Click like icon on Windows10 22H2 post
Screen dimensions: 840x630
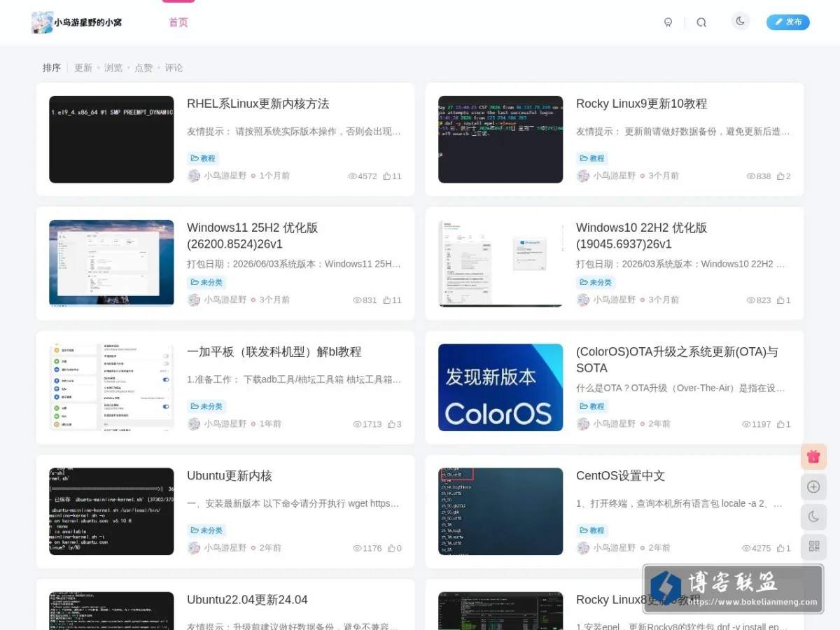(x=780, y=300)
